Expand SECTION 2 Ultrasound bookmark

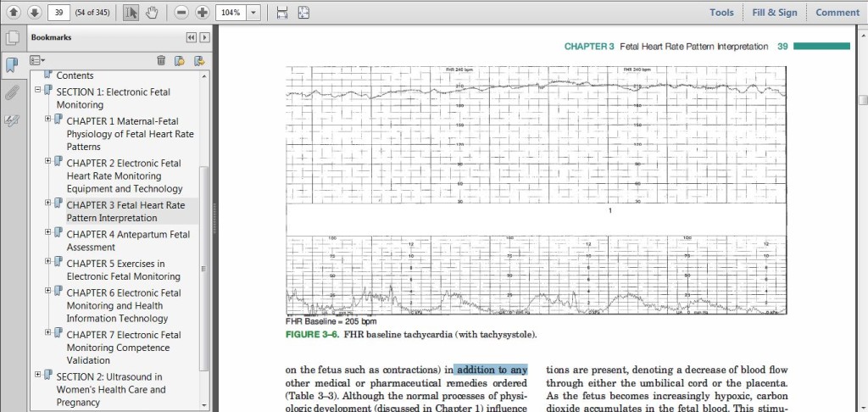37,375
